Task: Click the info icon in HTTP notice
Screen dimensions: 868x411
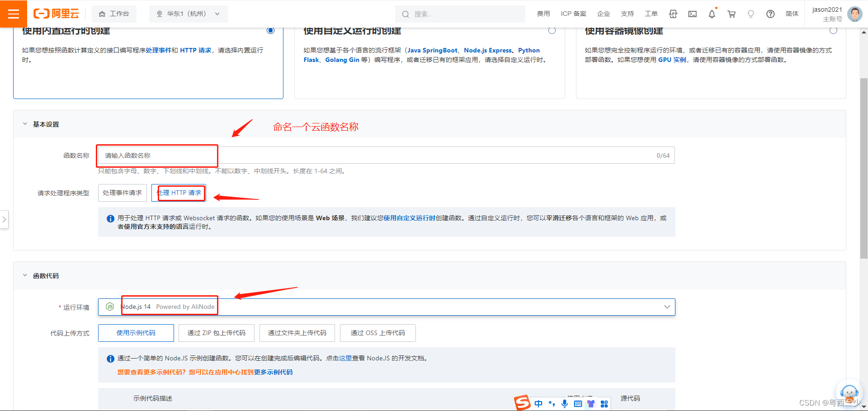Action: click(x=110, y=218)
